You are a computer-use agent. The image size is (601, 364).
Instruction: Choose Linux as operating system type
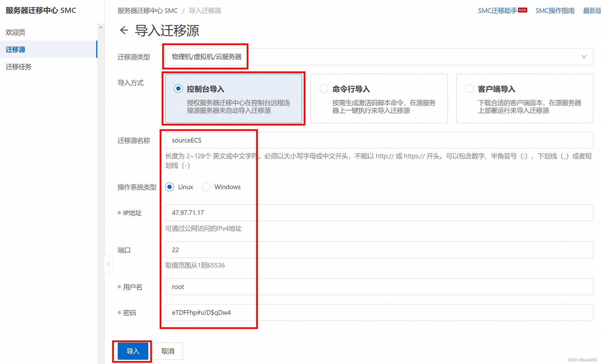coord(170,187)
